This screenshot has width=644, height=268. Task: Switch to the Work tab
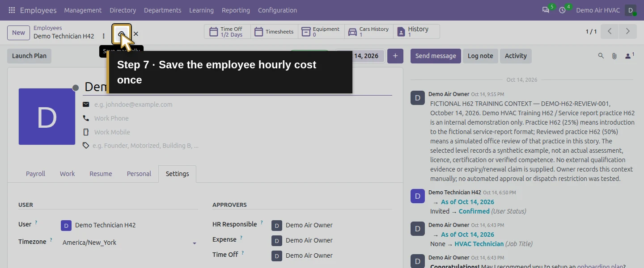point(68,174)
